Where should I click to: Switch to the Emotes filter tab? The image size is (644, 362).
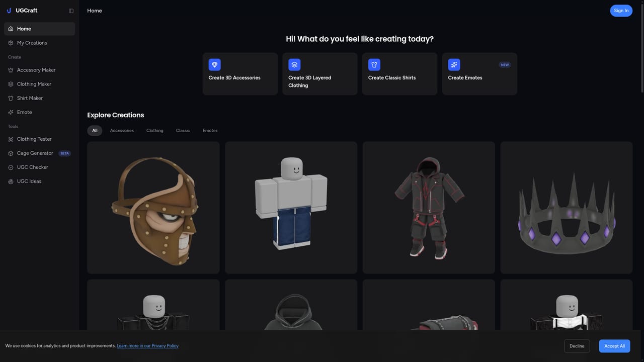[210, 131]
